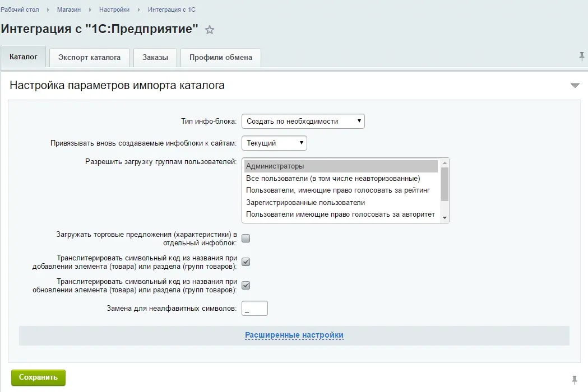
Task: Click the breadcrumb arrow after Настройки
Action: pos(139,10)
